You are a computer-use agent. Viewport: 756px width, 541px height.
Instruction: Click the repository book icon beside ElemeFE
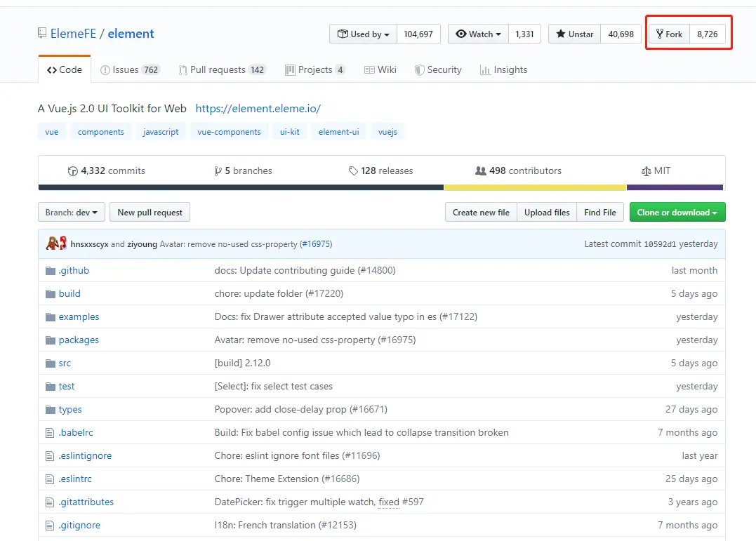42,33
